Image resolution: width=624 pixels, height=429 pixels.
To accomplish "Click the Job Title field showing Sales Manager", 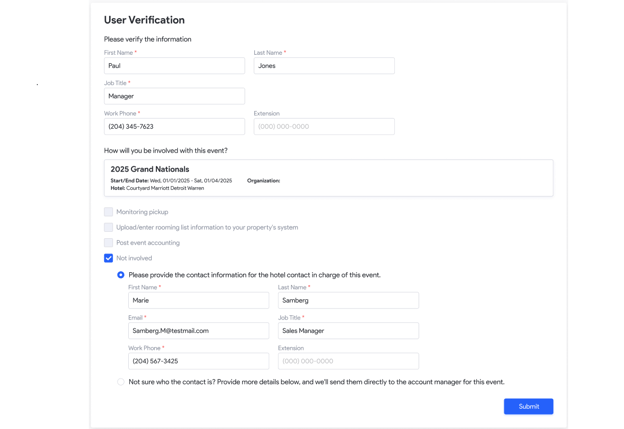I will 348,331.
